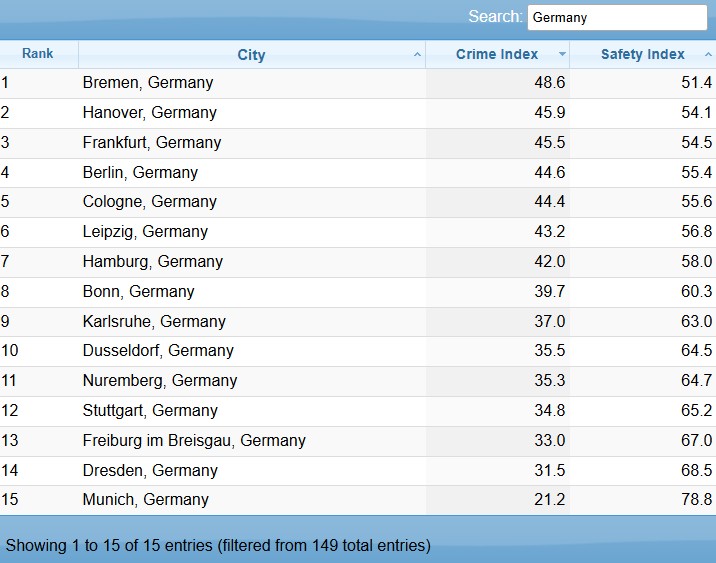Select the Hanover, Germany row
The height and width of the screenshot is (563, 716).
point(358,113)
